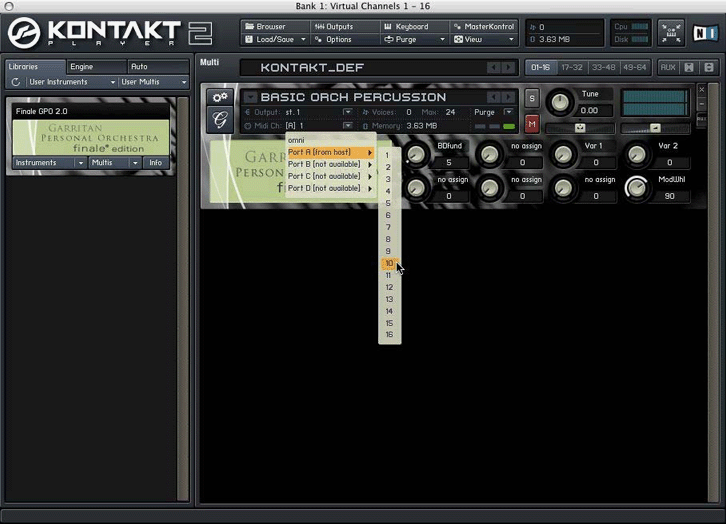Open the User Instruments dropdown
The image size is (726, 524).
[72, 82]
